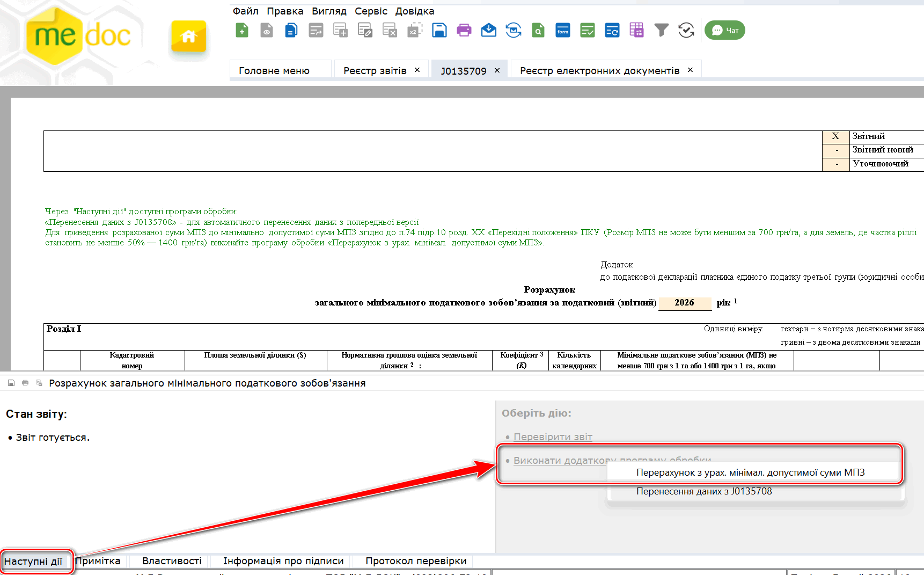
Task: Mark the report as Звітний
Action: 835,136
